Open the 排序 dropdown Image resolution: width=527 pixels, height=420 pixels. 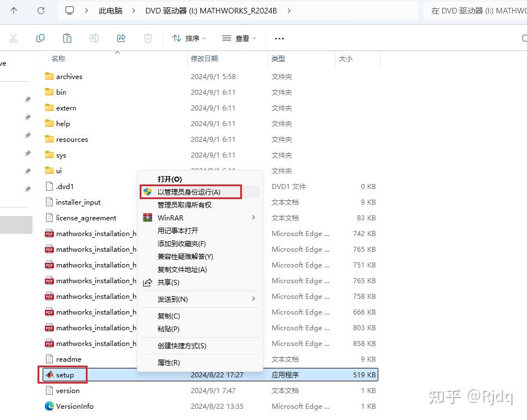189,38
